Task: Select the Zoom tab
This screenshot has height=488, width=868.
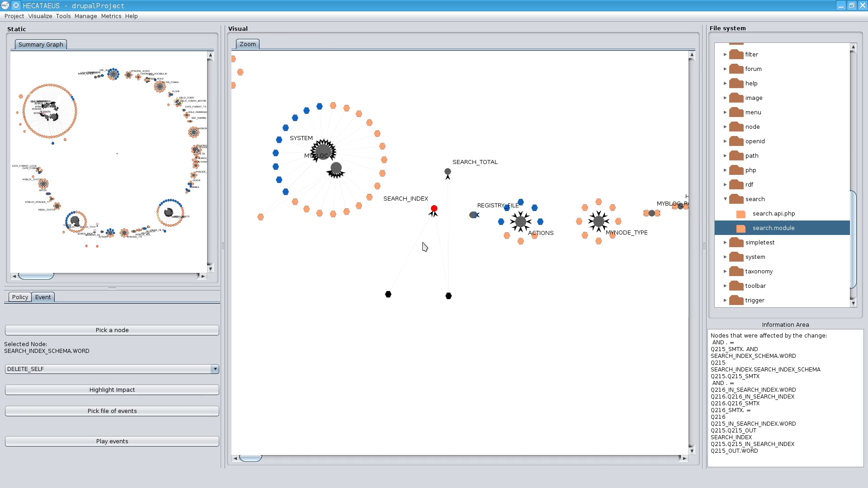Action: 248,44
